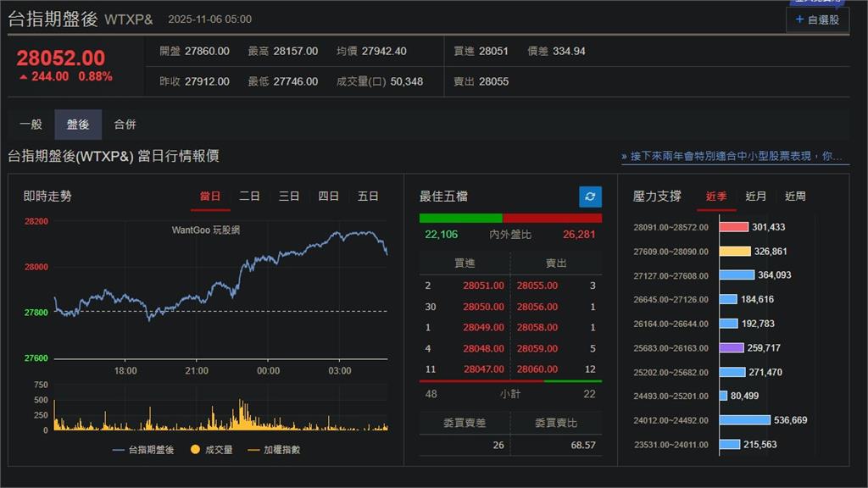Click the purple volume bar showing 259,717

coord(733,348)
